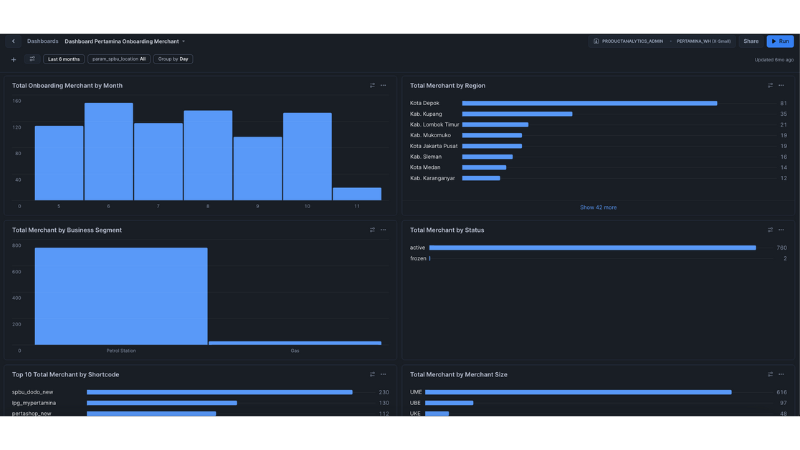
Task: Go back using the left arrow icon
Action: click(13, 41)
